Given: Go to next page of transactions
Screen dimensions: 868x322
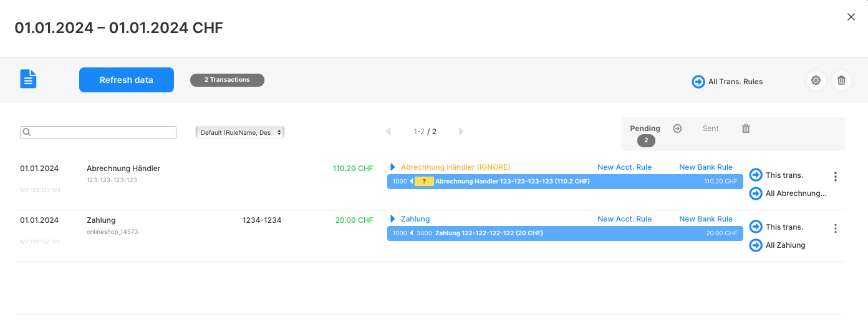Looking at the screenshot, I should (461, 132).
